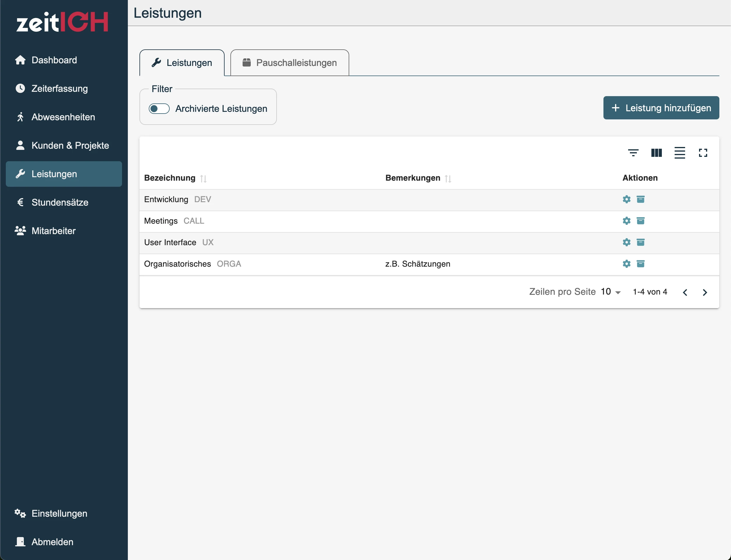The width and height of the screenshot is (731, 560).
Task: Click the 'Organisatorisches' cell text
Action: pos(177,264)
